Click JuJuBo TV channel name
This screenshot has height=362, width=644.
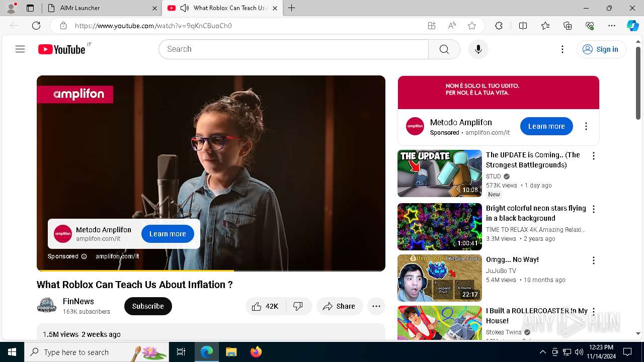501,271
